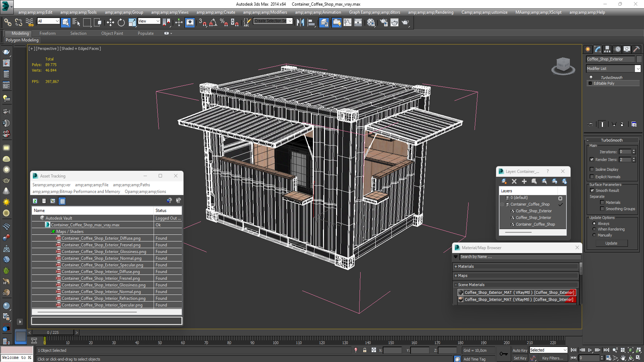Open the Rendering menu
The image size is (644, 362).
tap(431, 12)
